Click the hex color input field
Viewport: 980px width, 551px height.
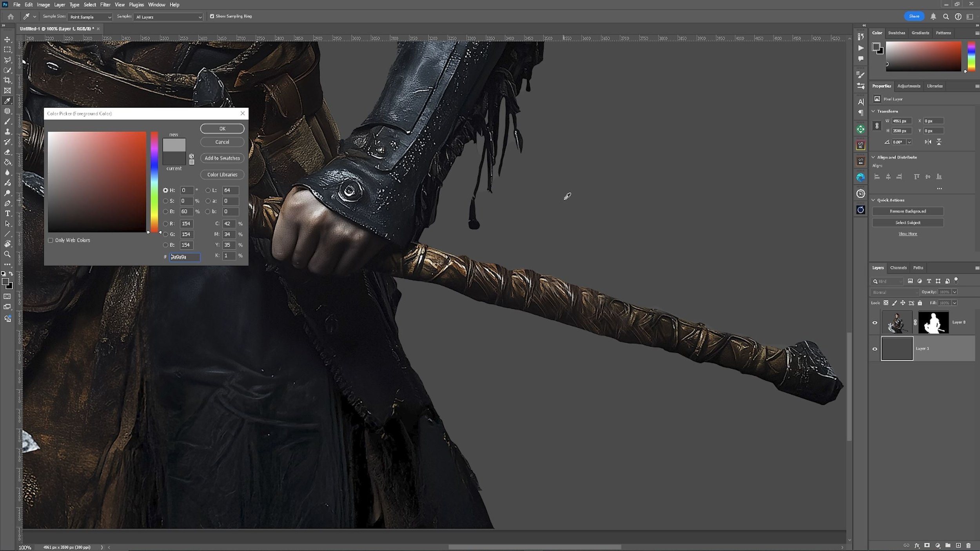tap(185, 257)
